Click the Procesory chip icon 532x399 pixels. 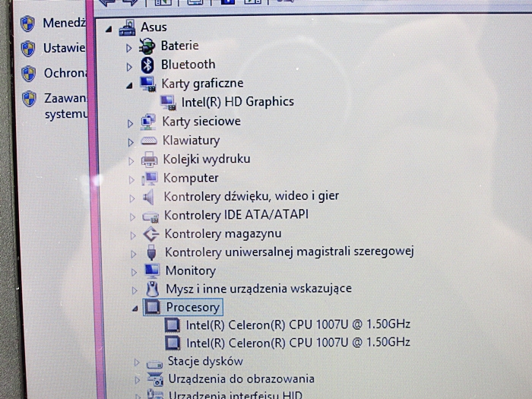tap(153, 307)
